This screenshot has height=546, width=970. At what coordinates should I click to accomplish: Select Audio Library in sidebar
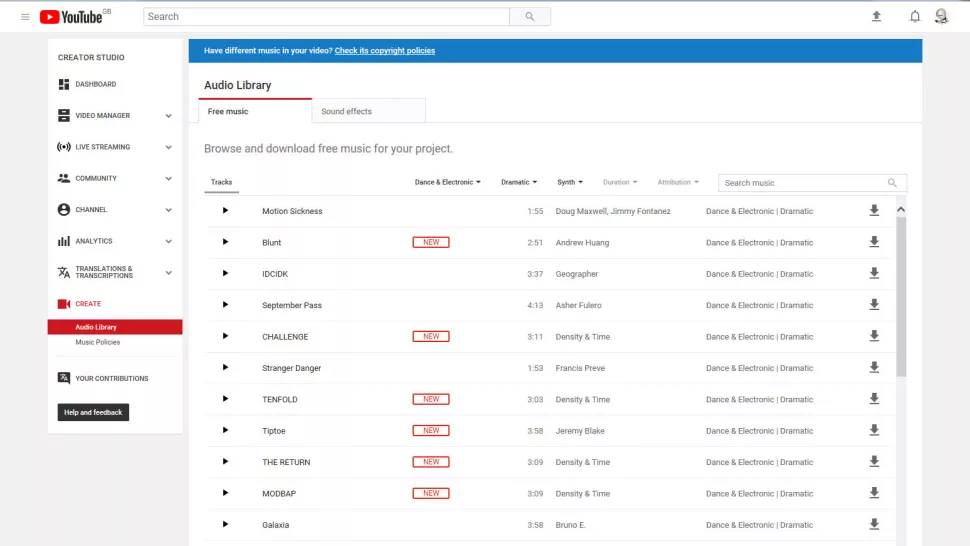[x=115, y=326]
